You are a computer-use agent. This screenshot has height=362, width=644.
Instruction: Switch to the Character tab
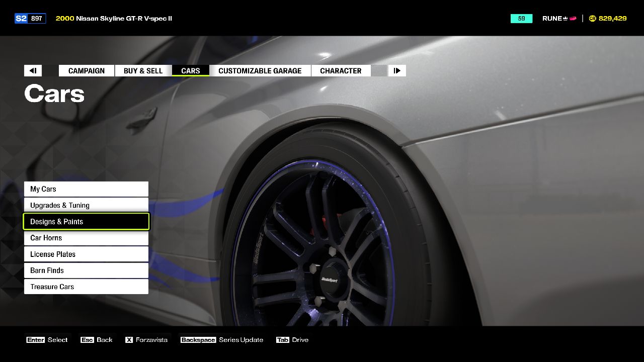341,71
